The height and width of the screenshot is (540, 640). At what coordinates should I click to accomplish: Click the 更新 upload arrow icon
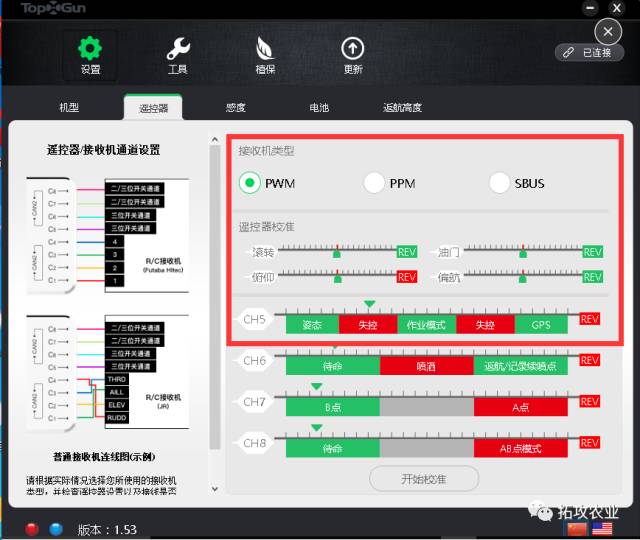coord(353,49)
